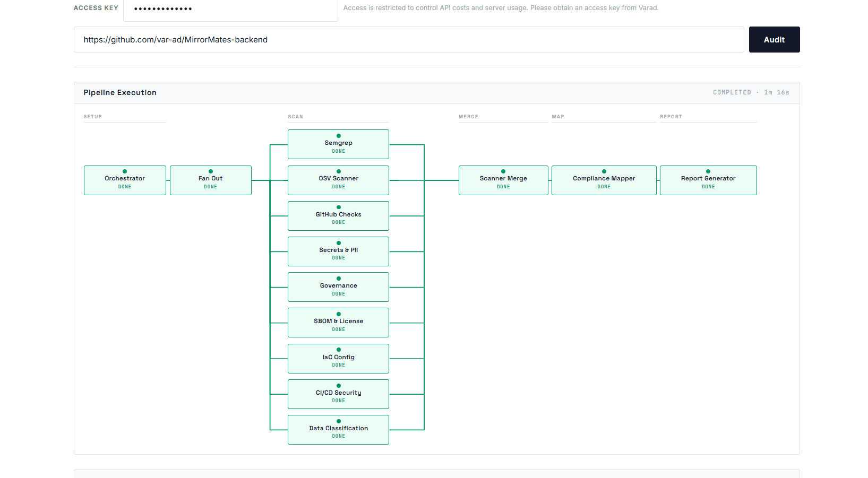Click the Audit button
Screen dimensions: 868x478
coord(774,40)
